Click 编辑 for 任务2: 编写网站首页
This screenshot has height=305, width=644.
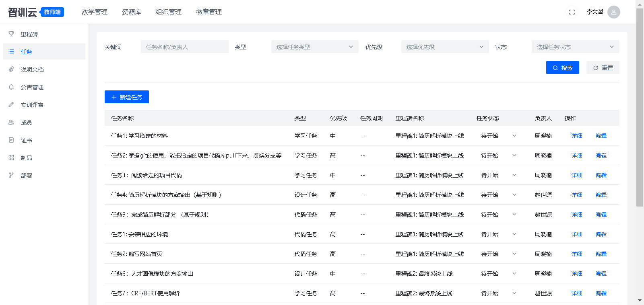point(601,254)
